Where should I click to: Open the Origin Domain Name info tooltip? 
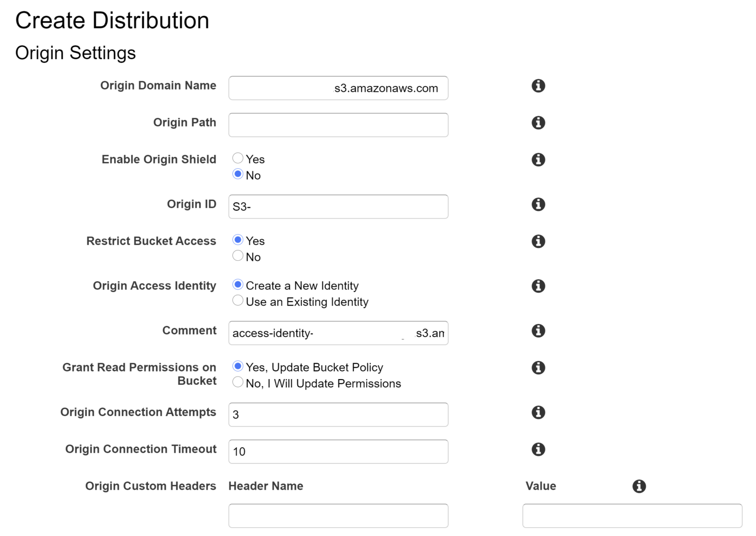click(538, 86)
